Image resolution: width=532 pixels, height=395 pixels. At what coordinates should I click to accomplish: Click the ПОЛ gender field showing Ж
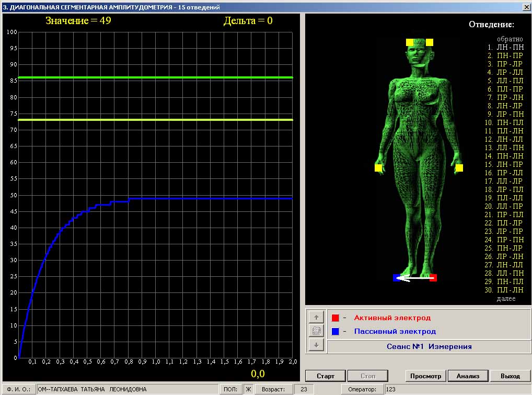coord(248,389)
